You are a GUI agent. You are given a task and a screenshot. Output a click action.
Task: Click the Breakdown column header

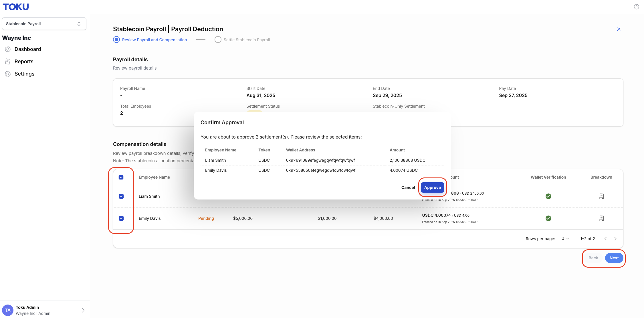coord(601,177)
